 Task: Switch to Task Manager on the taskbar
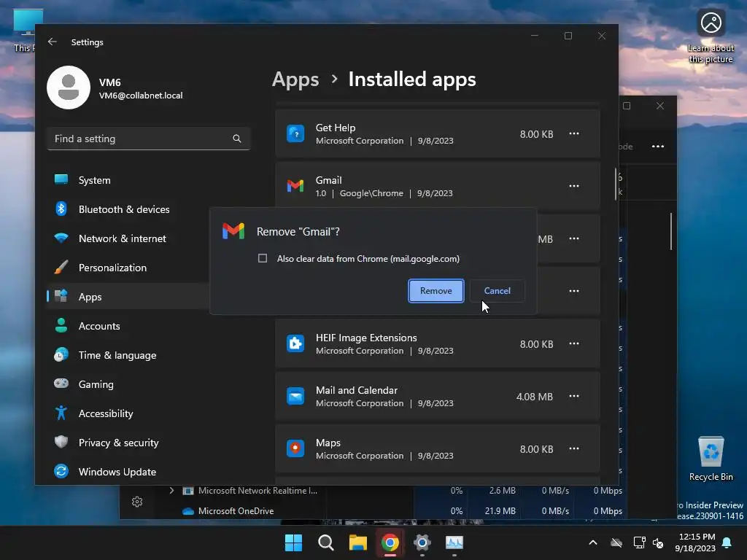454,542
